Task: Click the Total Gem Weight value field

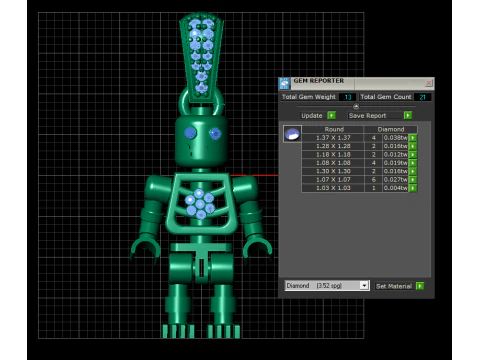Action: point(347,97)
